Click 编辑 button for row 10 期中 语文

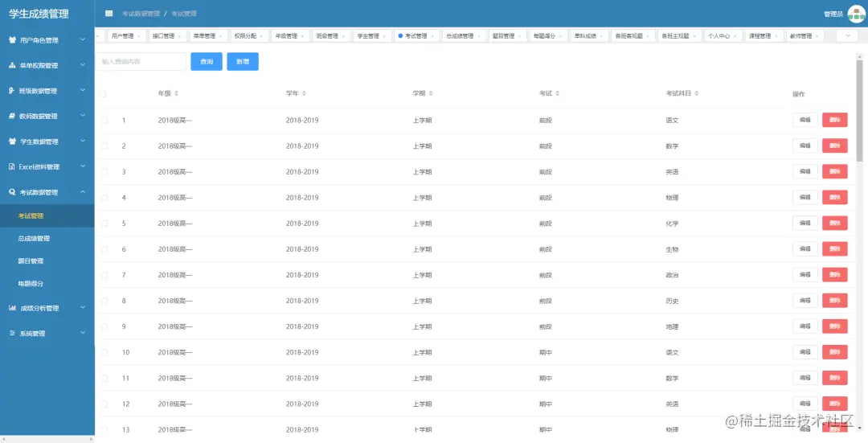(805, 351)
